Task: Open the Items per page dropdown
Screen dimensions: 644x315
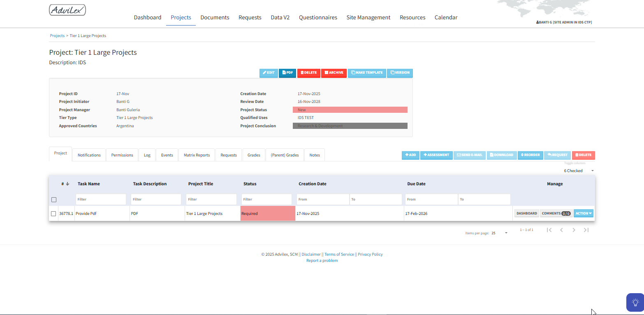Action: (x=500, y=233)
